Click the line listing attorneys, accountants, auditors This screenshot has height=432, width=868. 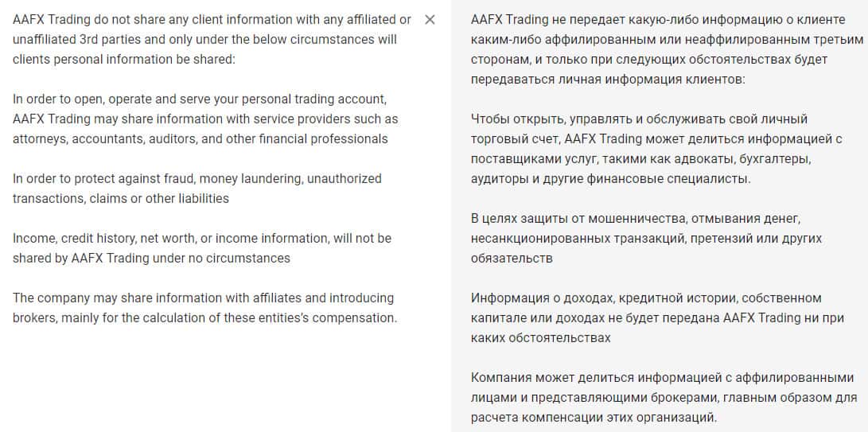[x=200, y=138]
